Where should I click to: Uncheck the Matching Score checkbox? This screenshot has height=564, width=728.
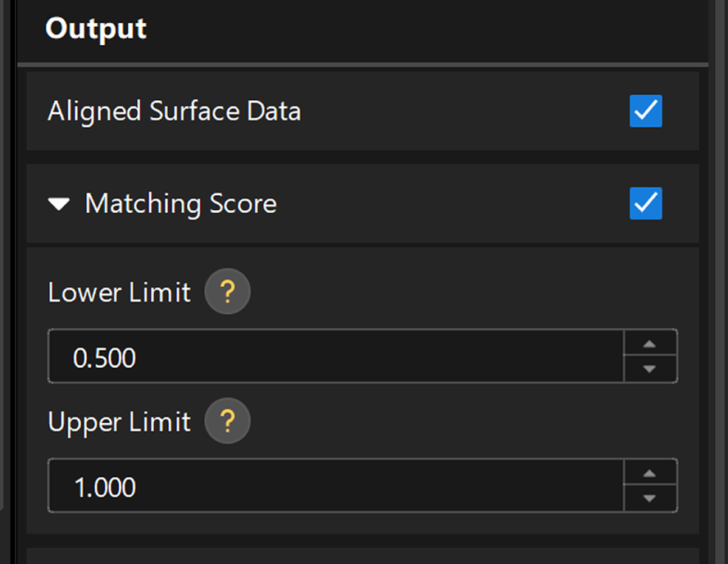tap(645, 204)
